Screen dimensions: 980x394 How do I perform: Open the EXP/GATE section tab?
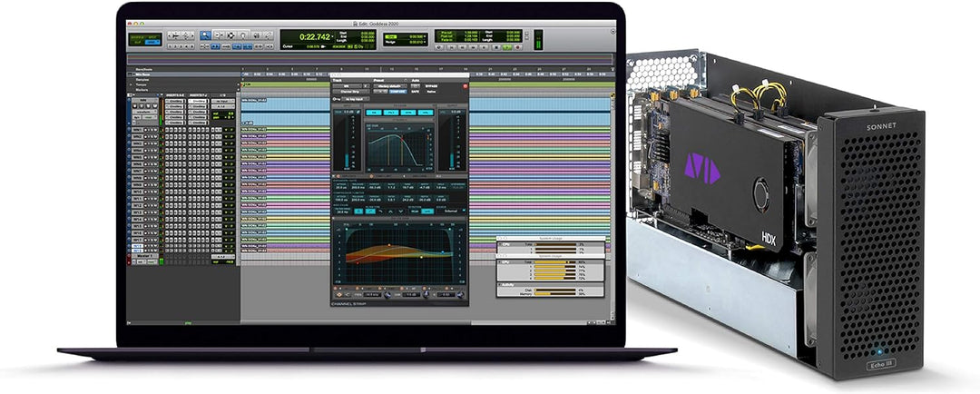350,176
